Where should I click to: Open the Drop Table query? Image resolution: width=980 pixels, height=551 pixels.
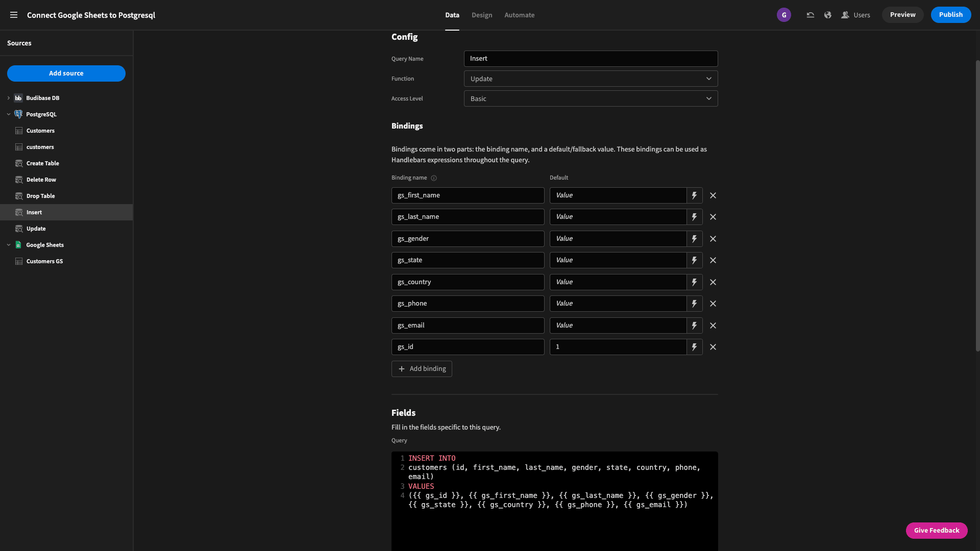pyautogui.click(x=66, y=196)
